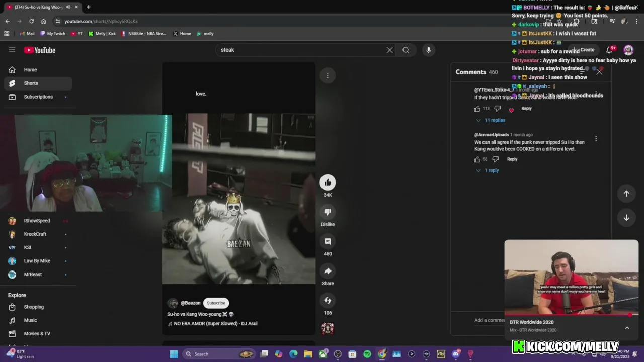Image resolution: width=644 pixels, height=362 pixels.
Task: Go to the next short using the down arrow
Action: tap(626, 218)
